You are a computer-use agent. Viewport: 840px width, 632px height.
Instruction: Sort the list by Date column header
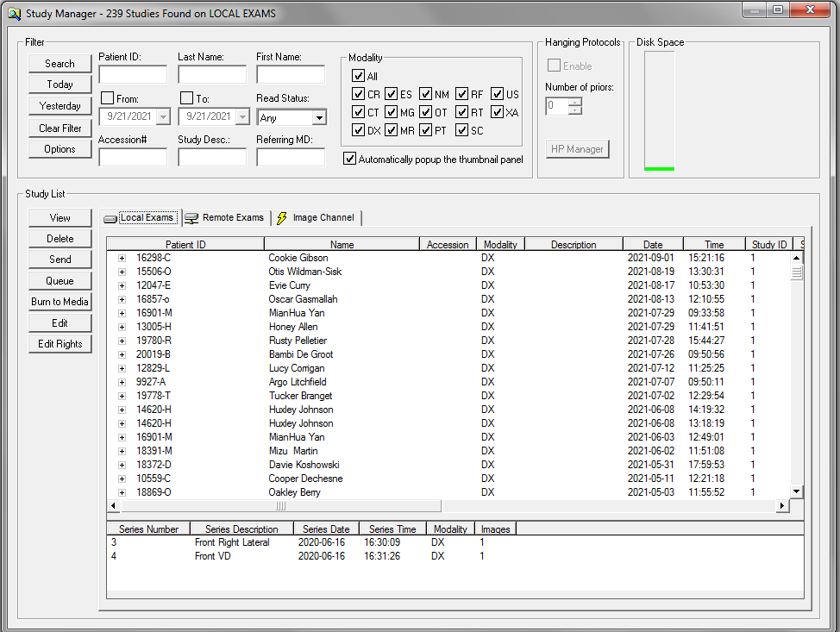(652, 245)
